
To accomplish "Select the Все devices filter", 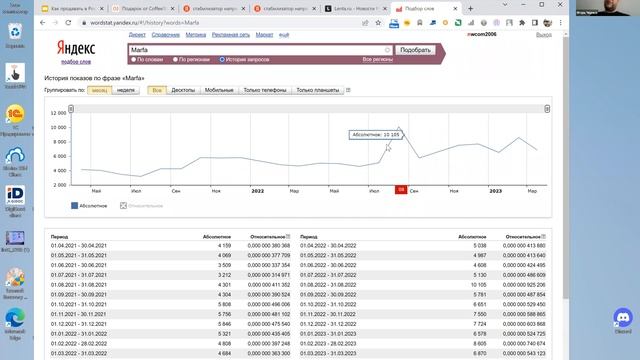I will tap(157, 90).
